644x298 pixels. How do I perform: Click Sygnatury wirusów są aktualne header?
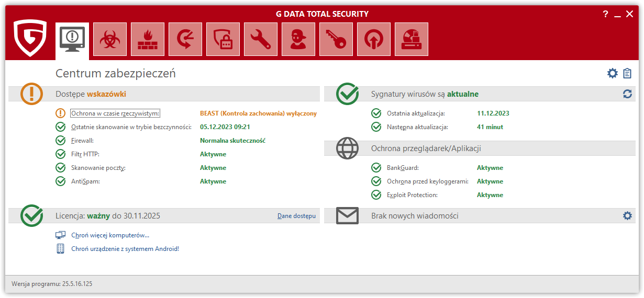click(425, 94)
